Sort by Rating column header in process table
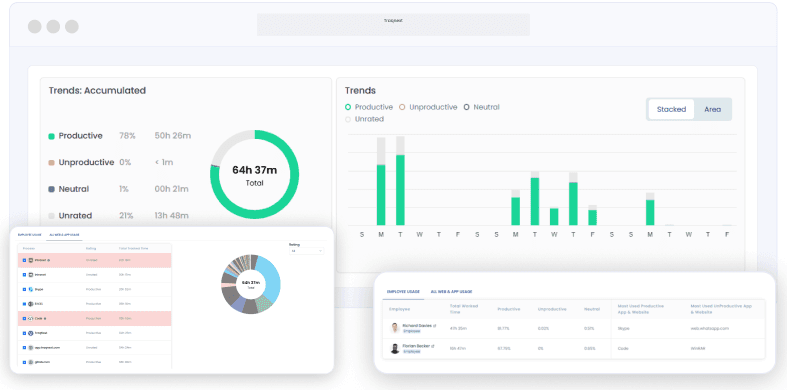This screenshot has height=390, width=787. pos(91,248)
